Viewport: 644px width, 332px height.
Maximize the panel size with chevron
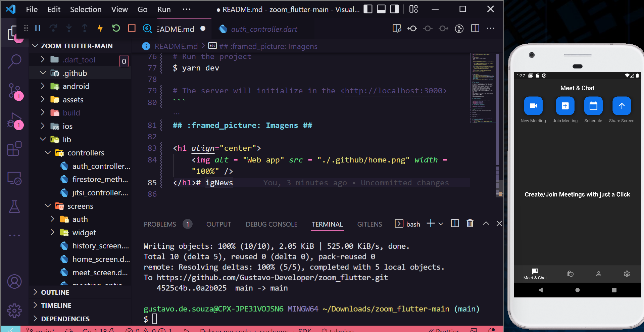[486, 224]
